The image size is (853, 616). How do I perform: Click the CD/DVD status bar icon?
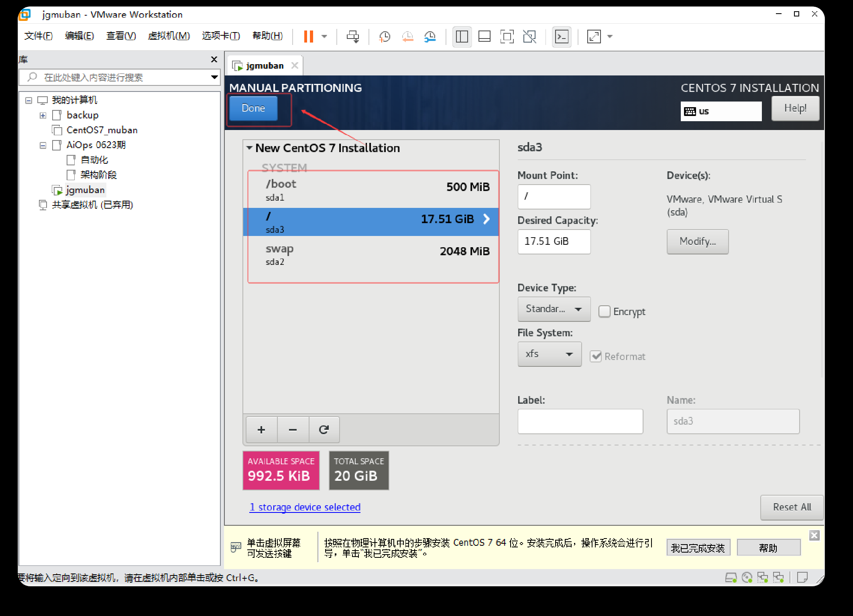click(x=747, y=578)
